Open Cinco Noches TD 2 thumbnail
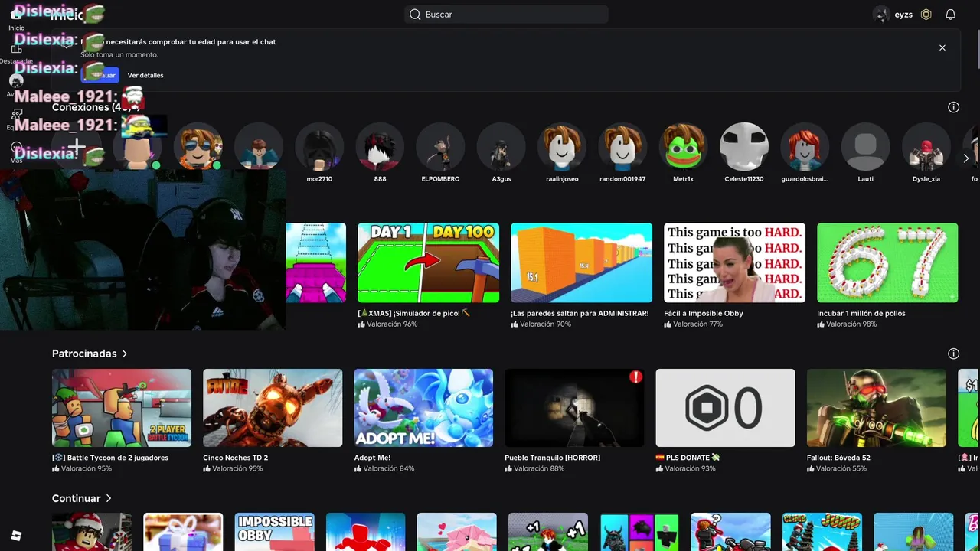Viewport: 980px width, 551px height. click(273, 408)
